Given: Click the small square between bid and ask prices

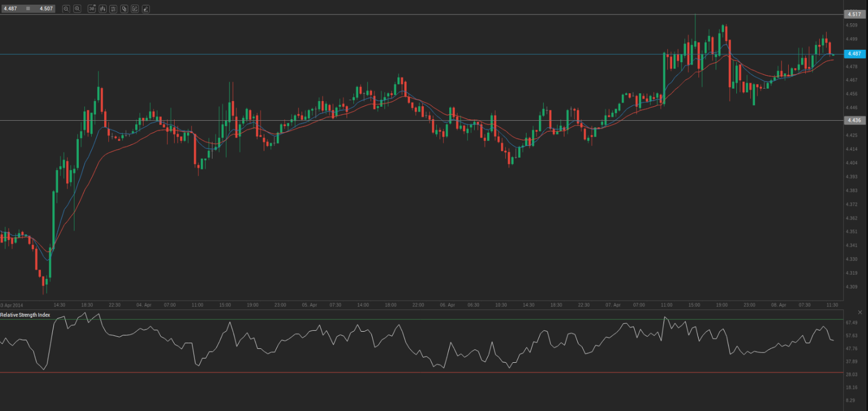Looking at the screenshot, I should point(28,9).
